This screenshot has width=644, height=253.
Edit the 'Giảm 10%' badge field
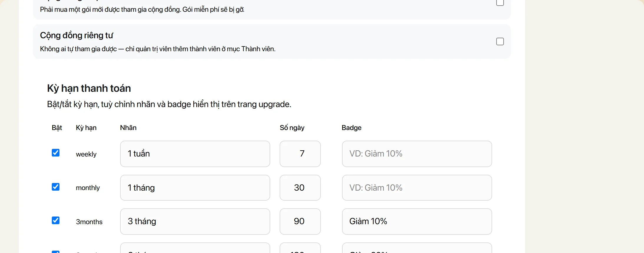[x=417, y=222]
